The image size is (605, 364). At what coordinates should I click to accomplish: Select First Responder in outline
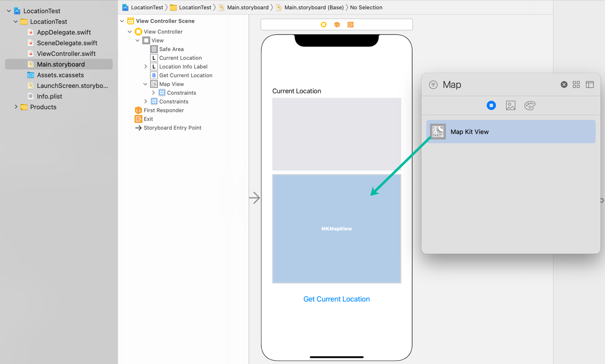[164, 110]
